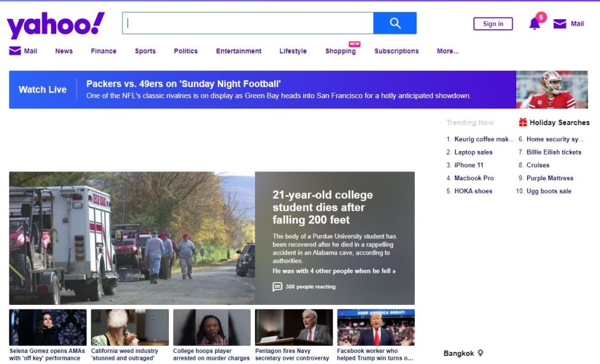This screenshot has width=600, height=364.
Task: Open 21-year-old college student dies headline
Action: (x=323, y=207)
